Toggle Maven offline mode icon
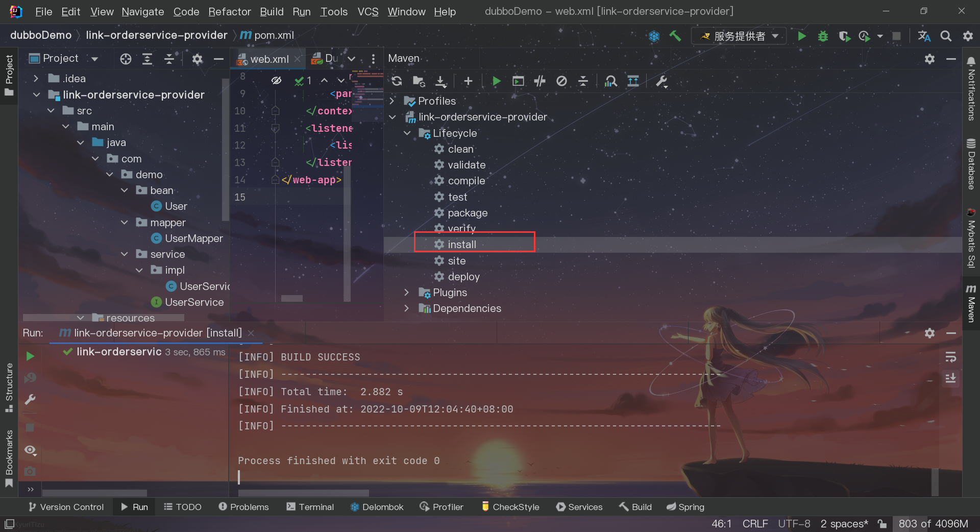The image size is (980, 532). (540, 81)
